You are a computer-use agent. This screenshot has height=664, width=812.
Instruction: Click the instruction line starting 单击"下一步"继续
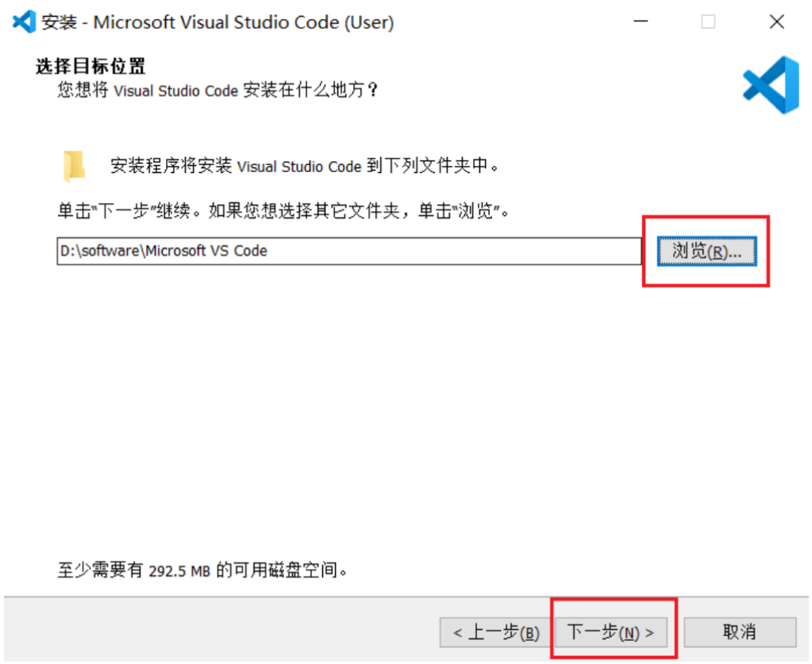pyautogui.click(x=283, y=211)
